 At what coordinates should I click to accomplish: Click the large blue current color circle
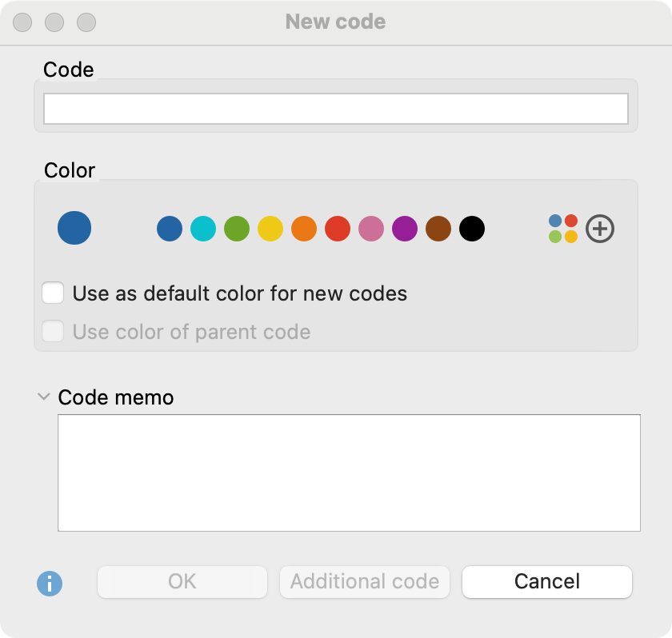point(74,228)
